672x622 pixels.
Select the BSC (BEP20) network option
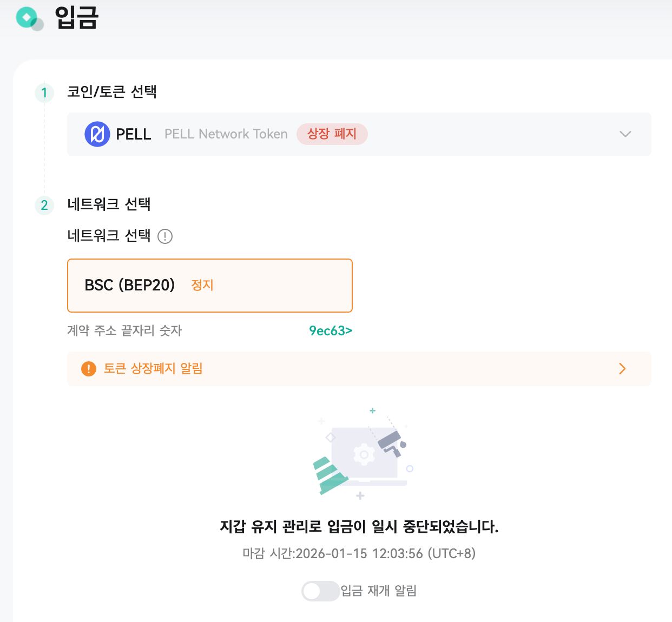click(x=210, y=286)
